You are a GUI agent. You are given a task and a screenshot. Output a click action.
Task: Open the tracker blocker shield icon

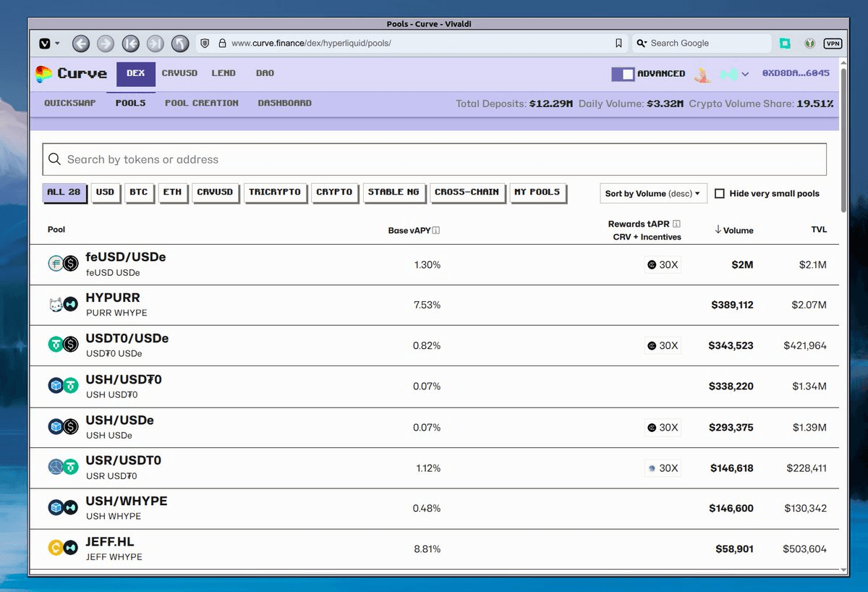pos(205,43)
